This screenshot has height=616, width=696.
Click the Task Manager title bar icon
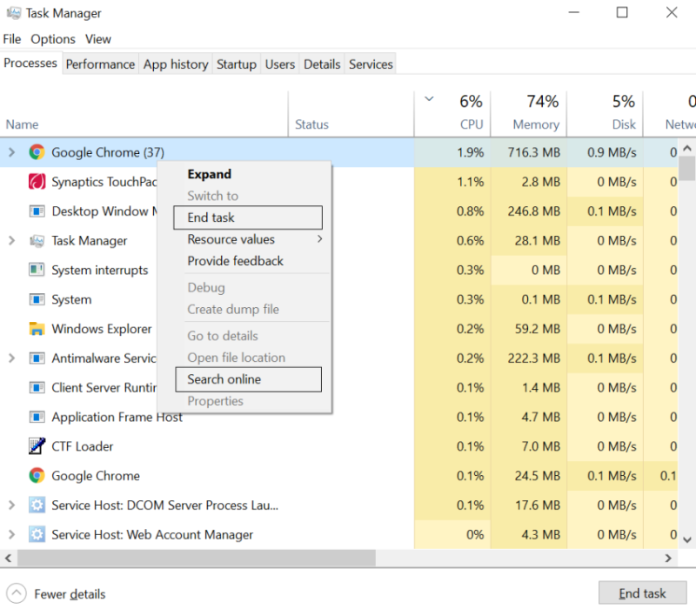point(14,12)
